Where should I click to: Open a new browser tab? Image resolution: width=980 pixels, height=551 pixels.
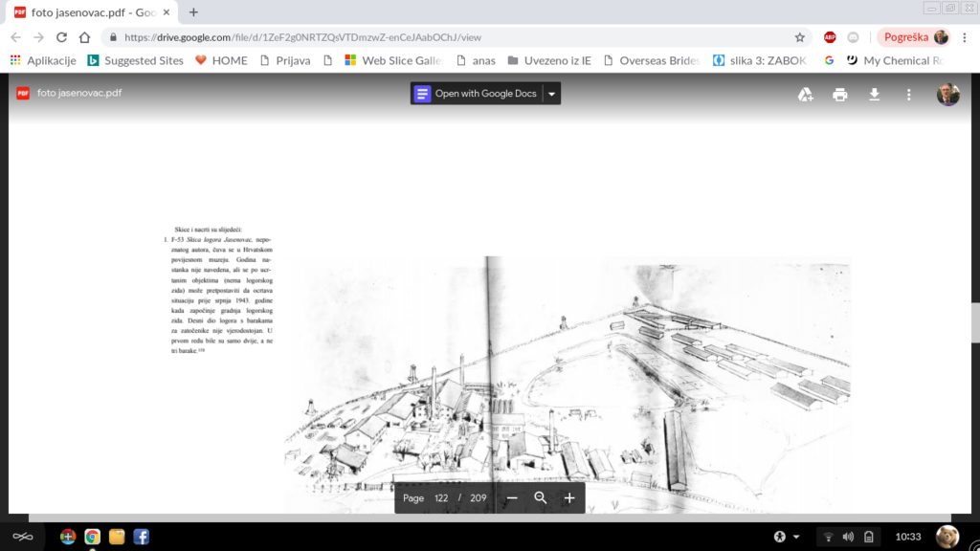point(193,12)
